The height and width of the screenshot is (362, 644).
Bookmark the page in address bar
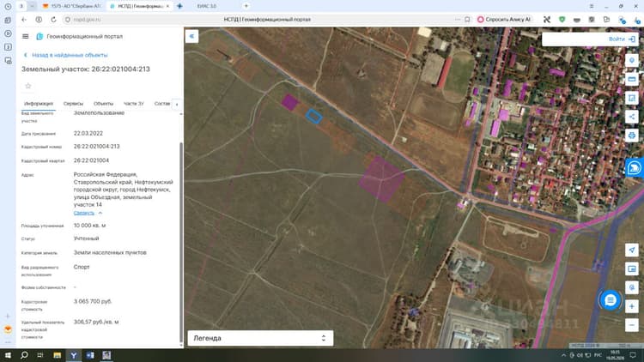[x=467, y=19]
